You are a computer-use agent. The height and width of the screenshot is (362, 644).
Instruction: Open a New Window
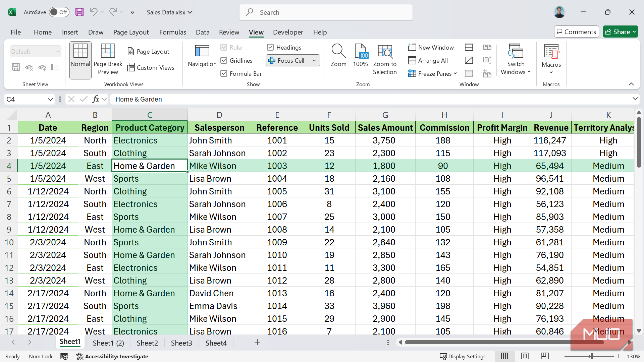coord(431,47)
